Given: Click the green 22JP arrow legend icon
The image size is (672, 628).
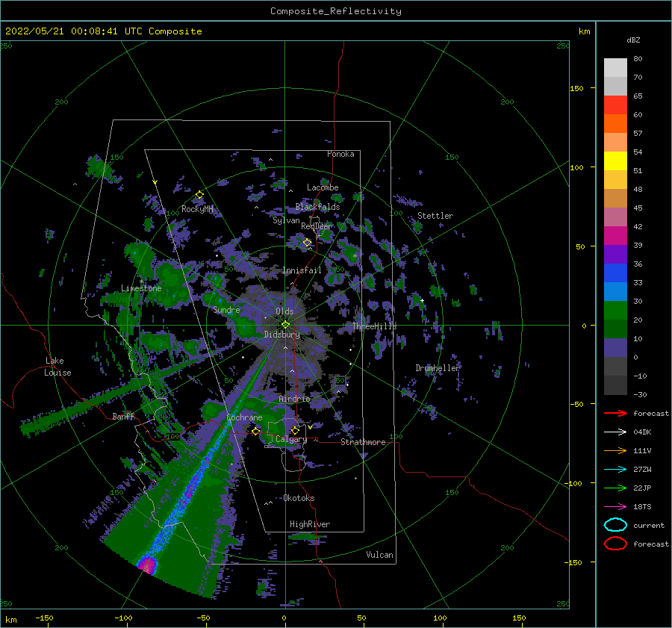Looking at the screenshot, I should click(615, 488).
